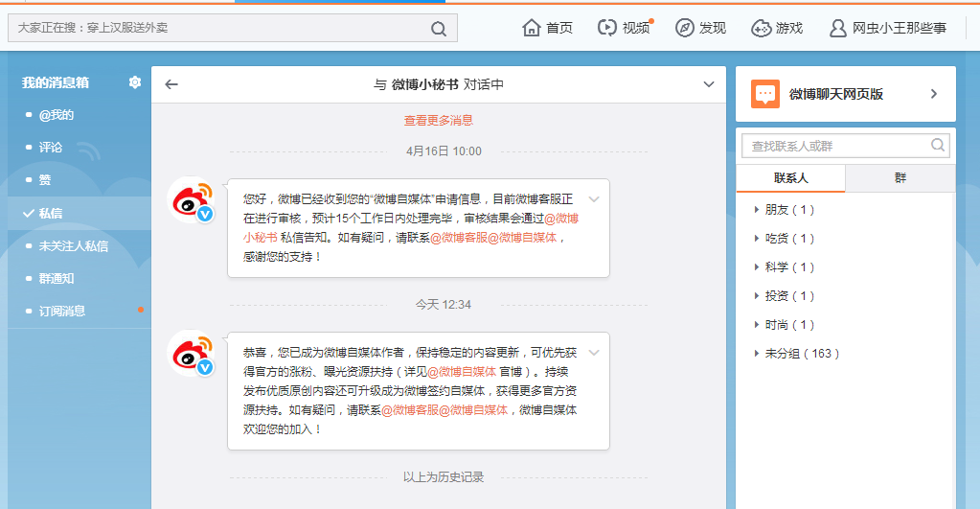Open 未关注人私信 messages

pyautogui.click(x=73, y=246)
